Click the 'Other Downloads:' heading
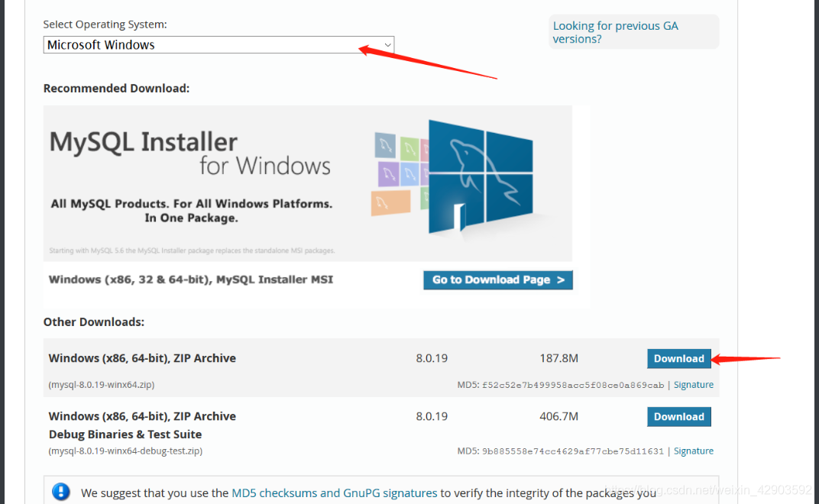The width and height of the screenshot is (819, 504). pos(94,321)
